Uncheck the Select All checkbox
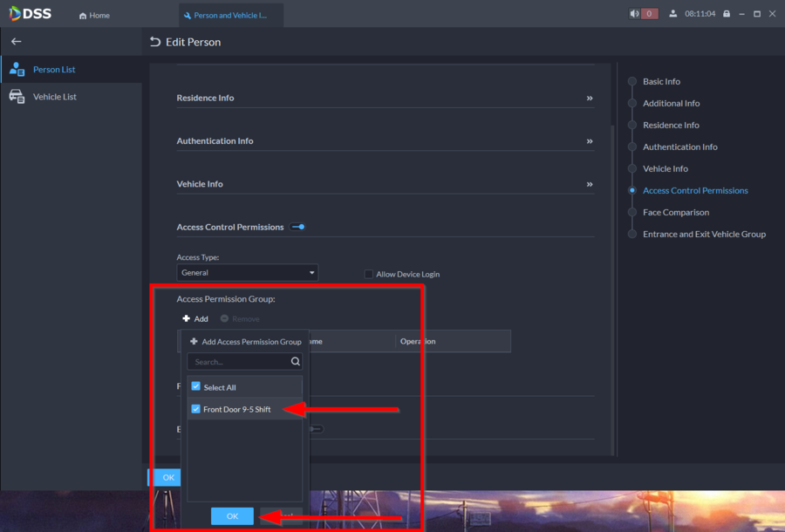 tap(196, 386)
